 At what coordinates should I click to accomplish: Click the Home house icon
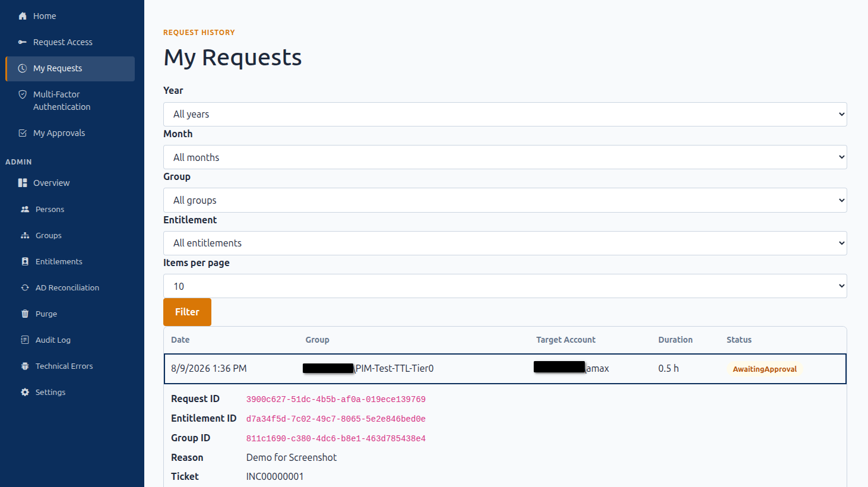click(x=23, y=16)
